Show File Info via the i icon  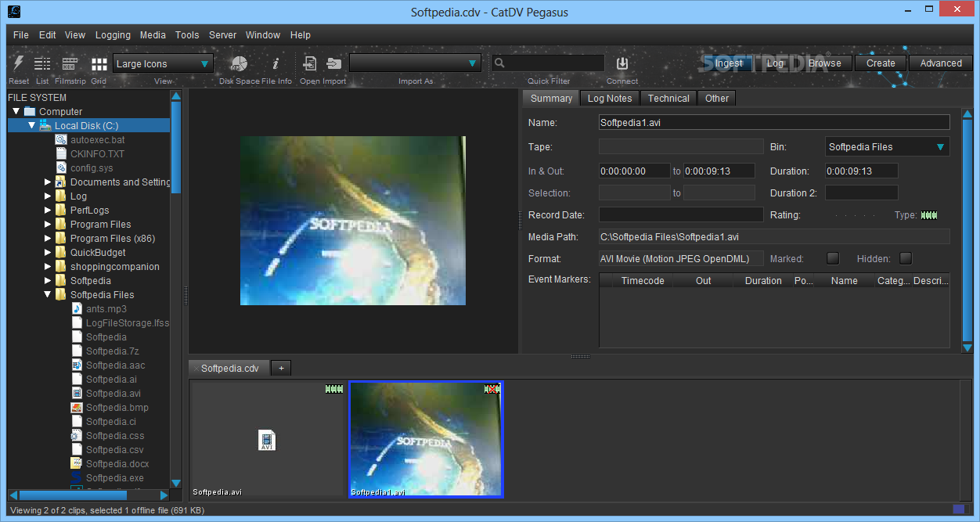pos(276,64)
